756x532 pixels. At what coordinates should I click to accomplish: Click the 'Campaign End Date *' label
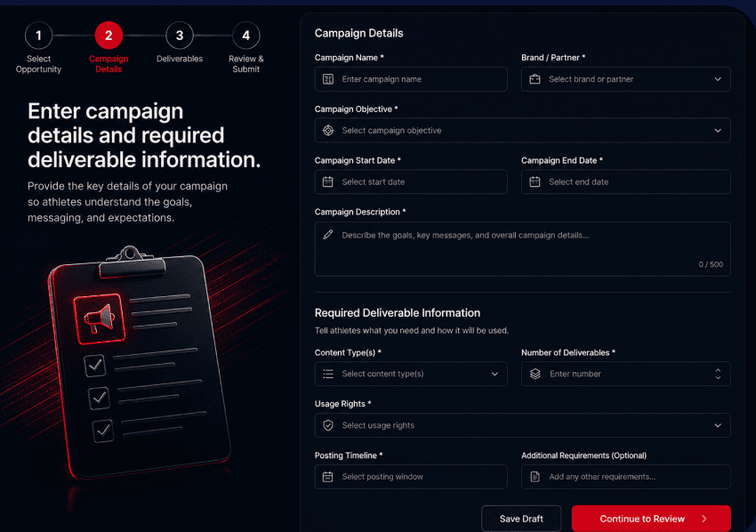point(562,161)
